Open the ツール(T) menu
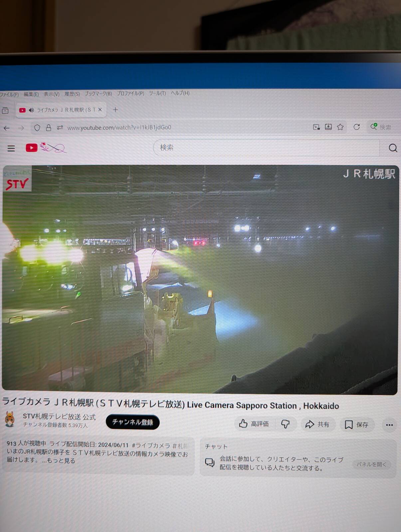 [x=157, y=93]
